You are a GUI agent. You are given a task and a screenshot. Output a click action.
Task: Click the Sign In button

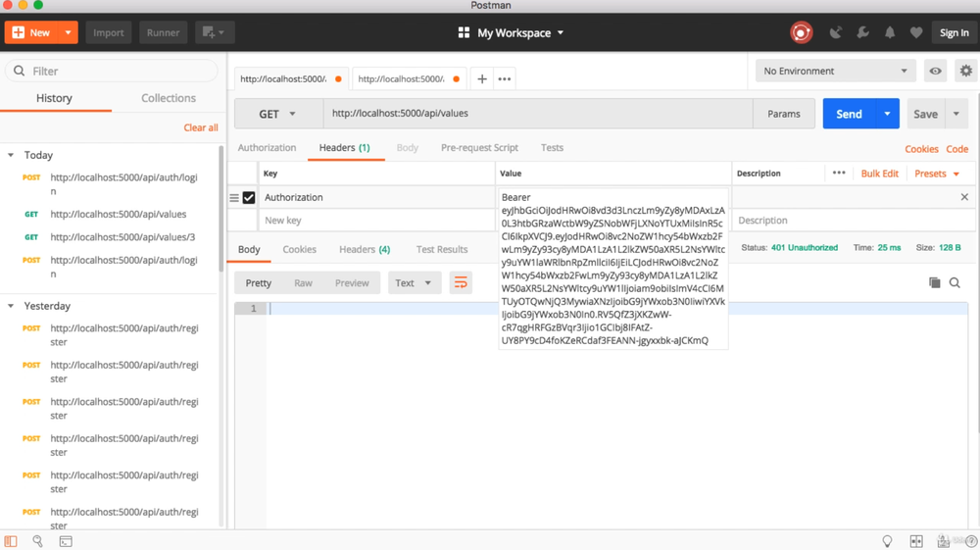click(x=954, y=32)
